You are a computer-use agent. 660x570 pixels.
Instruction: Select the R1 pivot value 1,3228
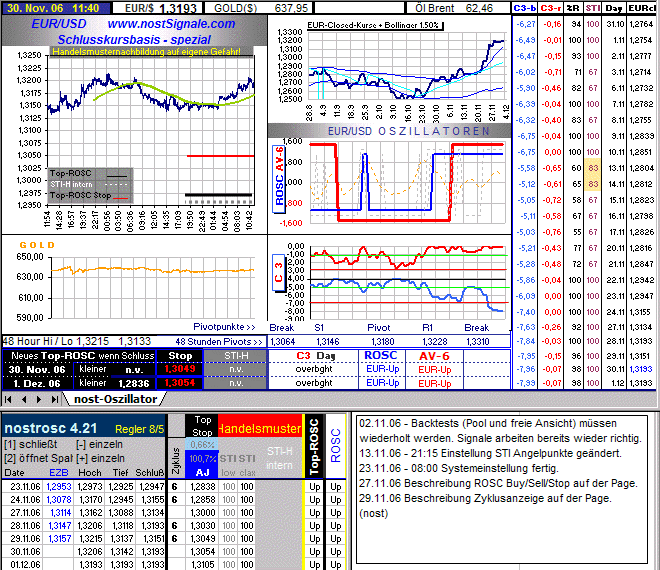pos(434,341)
